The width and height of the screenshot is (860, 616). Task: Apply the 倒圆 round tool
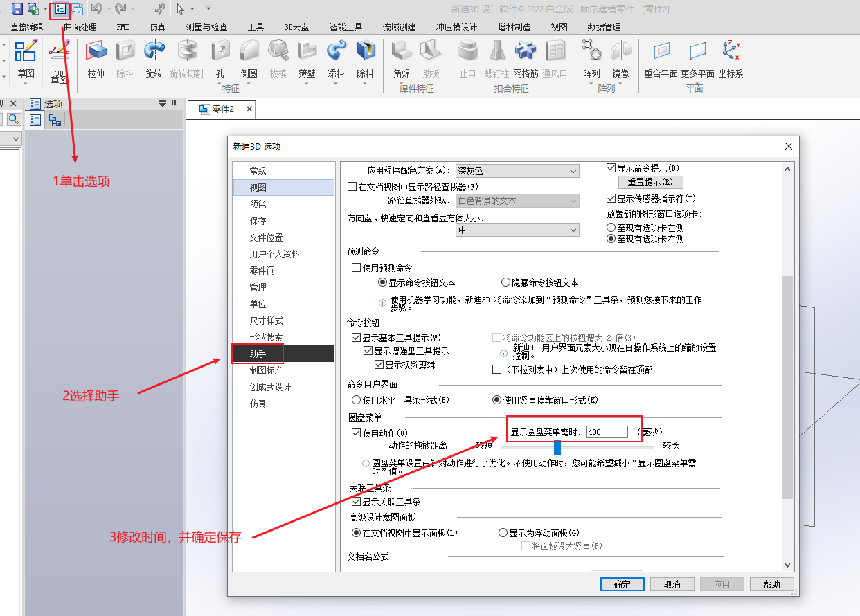click(249, 59)
